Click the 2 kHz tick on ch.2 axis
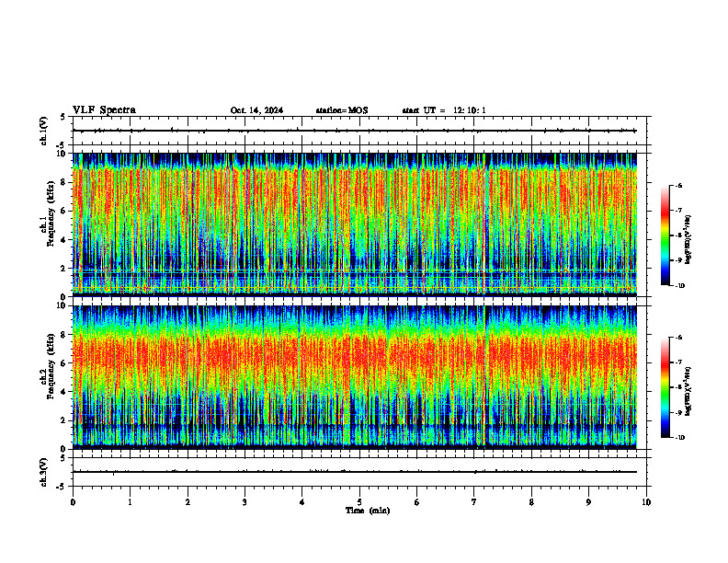The image size is (728, 563). point(63,420)
